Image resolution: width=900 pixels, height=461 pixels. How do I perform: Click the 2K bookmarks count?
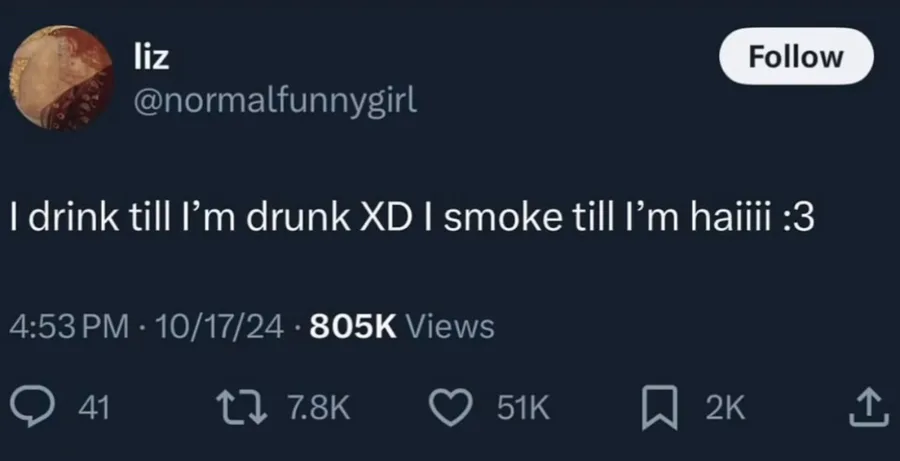725,408
